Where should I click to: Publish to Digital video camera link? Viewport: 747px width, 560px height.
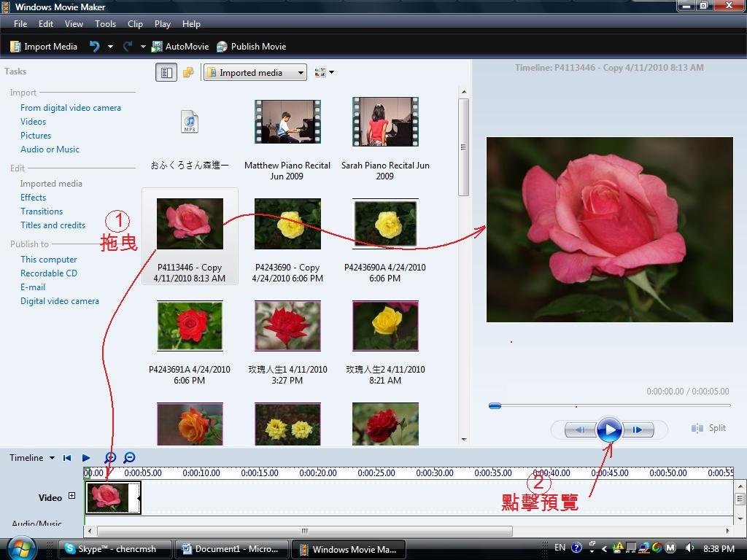(60, 300)
